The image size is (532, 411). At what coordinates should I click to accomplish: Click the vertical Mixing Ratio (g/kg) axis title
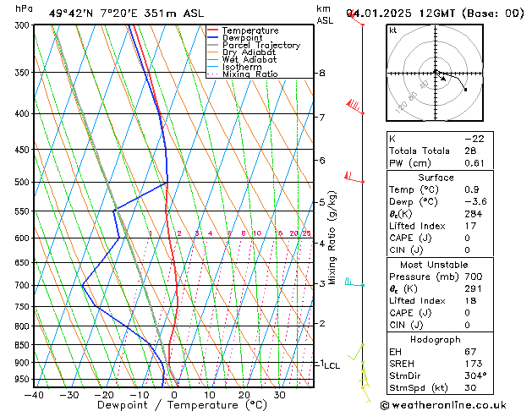[x=332, y=238]
